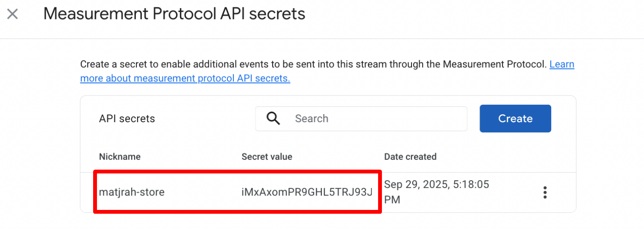Open the 'more about measurement protocol API secrets' link

185,78
